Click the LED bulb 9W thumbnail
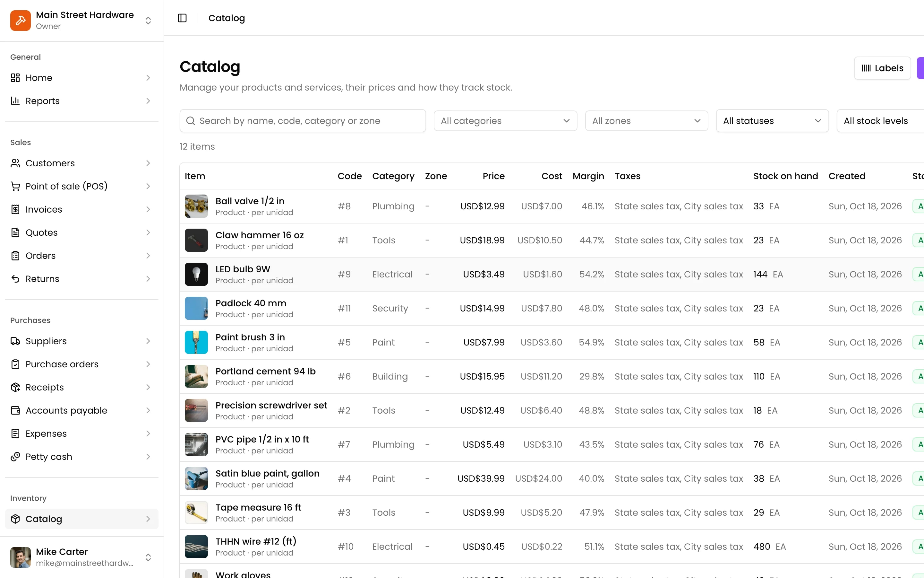 tap(196, 274)
